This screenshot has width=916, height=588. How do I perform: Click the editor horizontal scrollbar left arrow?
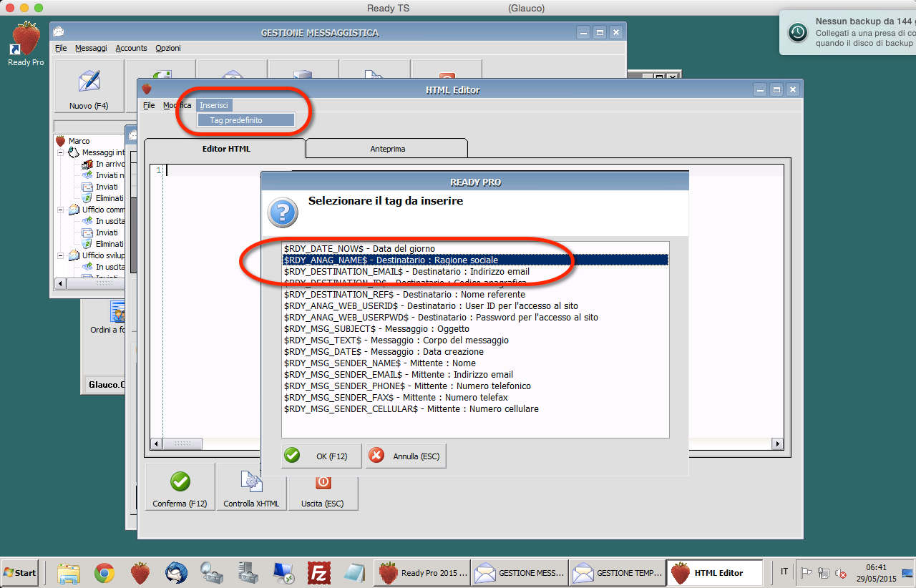click(x=156, y=444)
